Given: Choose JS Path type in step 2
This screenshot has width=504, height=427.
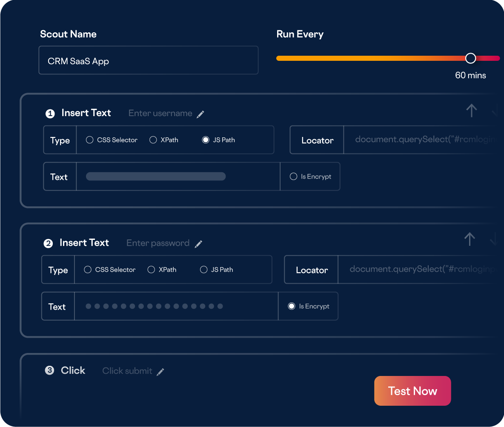Looking at the screenshot, I should [x=203, y=270].
